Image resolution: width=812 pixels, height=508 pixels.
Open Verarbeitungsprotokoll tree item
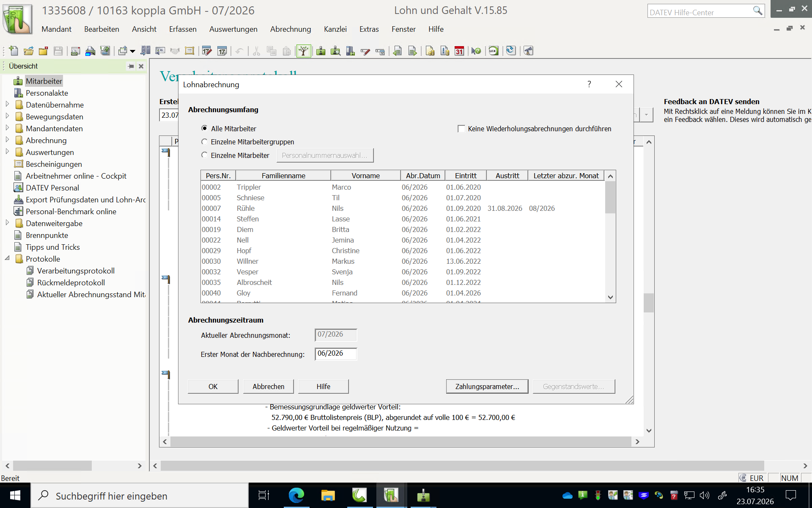(76, 271)
